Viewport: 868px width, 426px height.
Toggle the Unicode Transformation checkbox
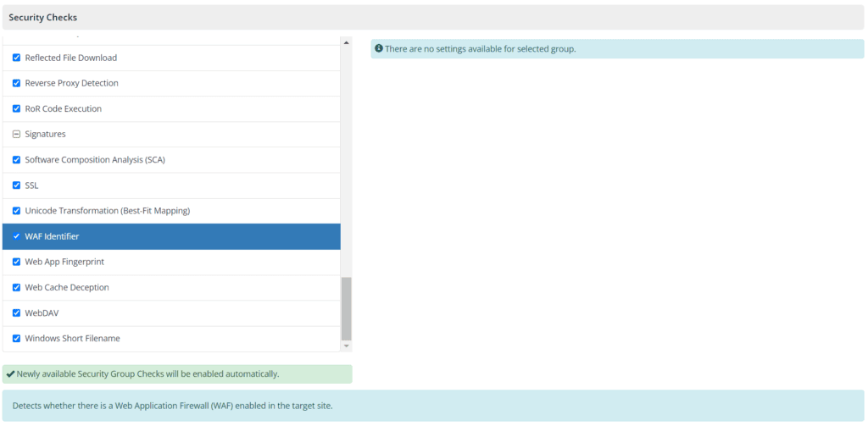(16, 211)
